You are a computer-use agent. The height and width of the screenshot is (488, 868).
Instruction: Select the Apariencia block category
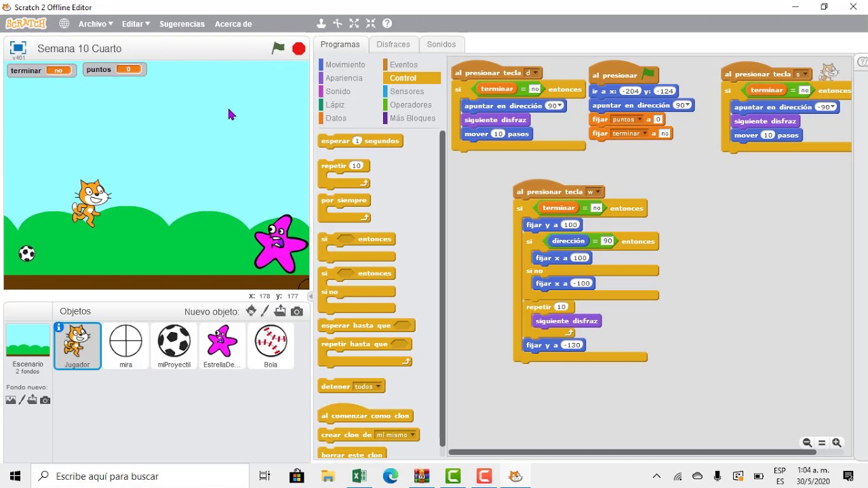click(x=344, y=78)
